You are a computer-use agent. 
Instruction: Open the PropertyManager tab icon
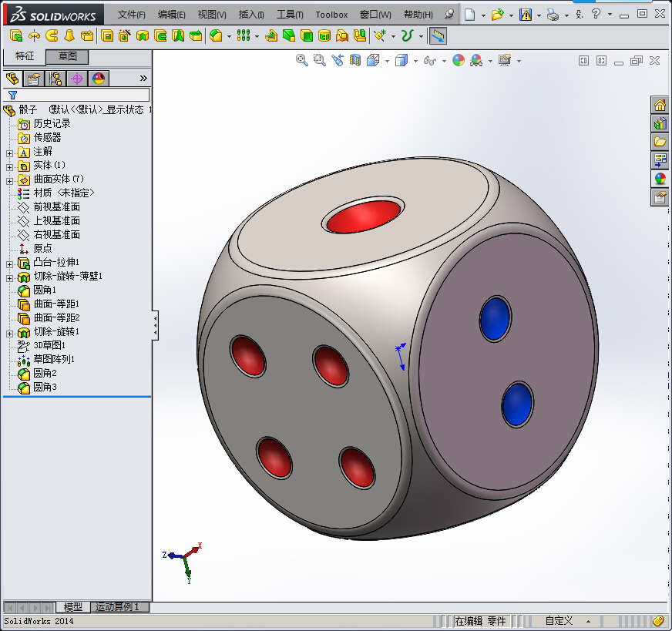coord(33,79)
